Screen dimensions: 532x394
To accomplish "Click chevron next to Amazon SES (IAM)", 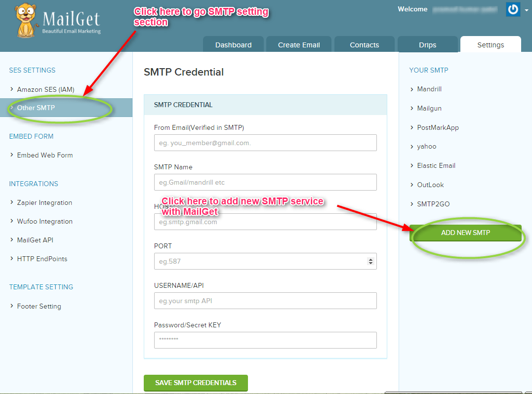I will [x=11, y=89].
